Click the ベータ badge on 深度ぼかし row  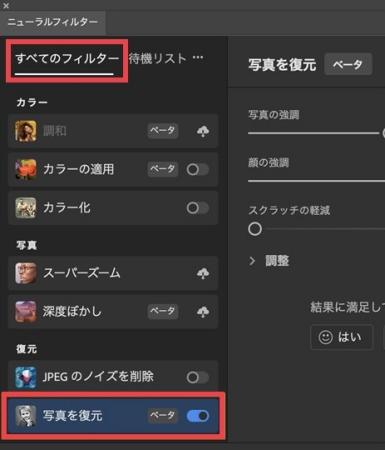163,311
